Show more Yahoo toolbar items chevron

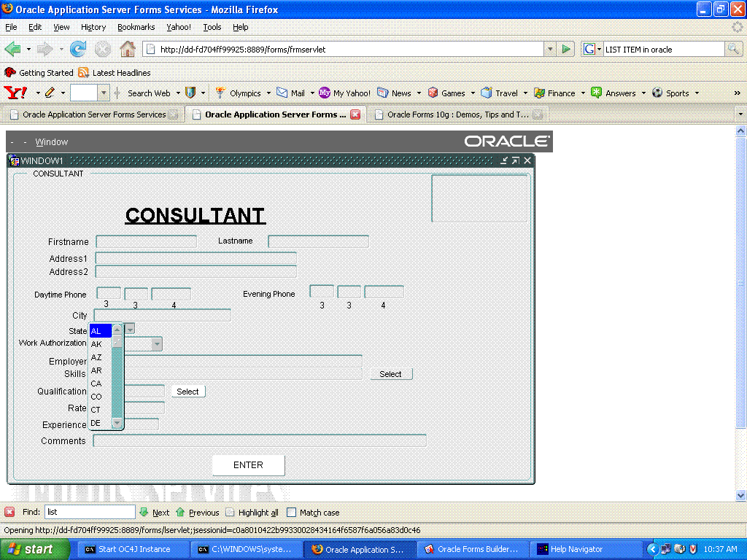tap(737, 93)
